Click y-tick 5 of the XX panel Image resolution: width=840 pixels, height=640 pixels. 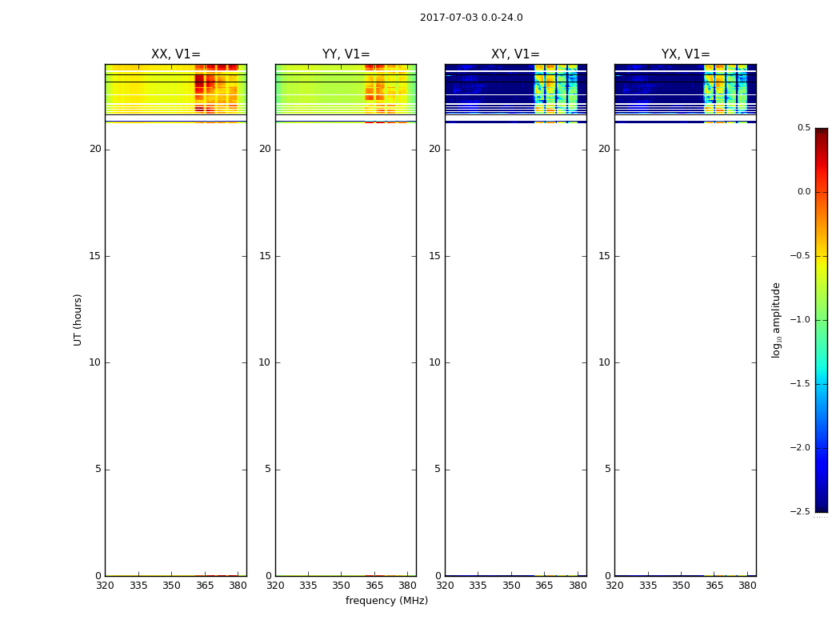click(98, 469)
